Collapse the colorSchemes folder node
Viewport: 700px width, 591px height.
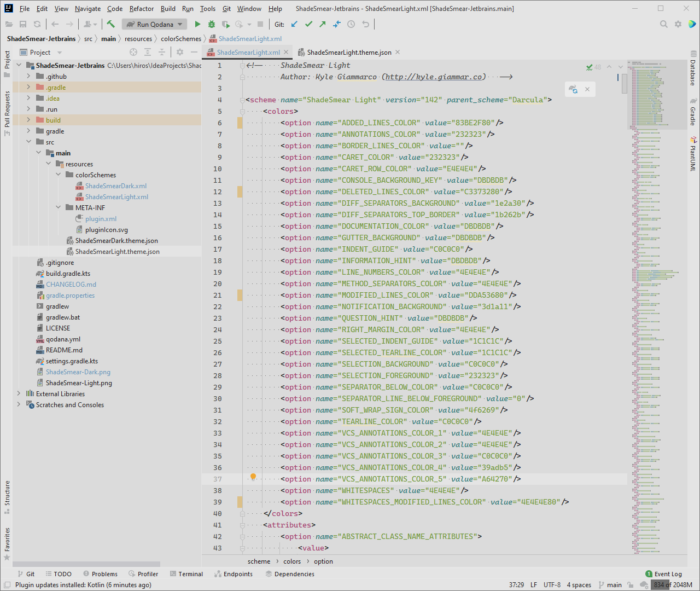[x=58, y=175]
